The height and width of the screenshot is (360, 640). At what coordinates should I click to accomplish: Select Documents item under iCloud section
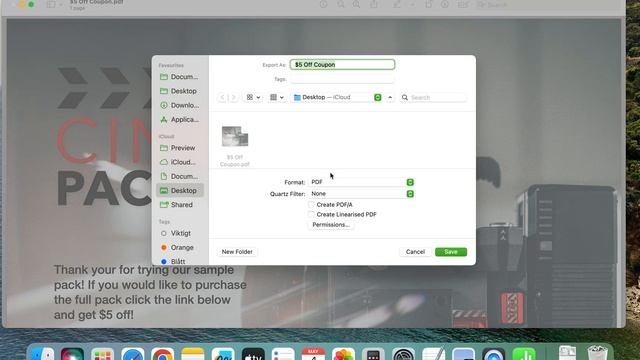(x=180, y=176)
